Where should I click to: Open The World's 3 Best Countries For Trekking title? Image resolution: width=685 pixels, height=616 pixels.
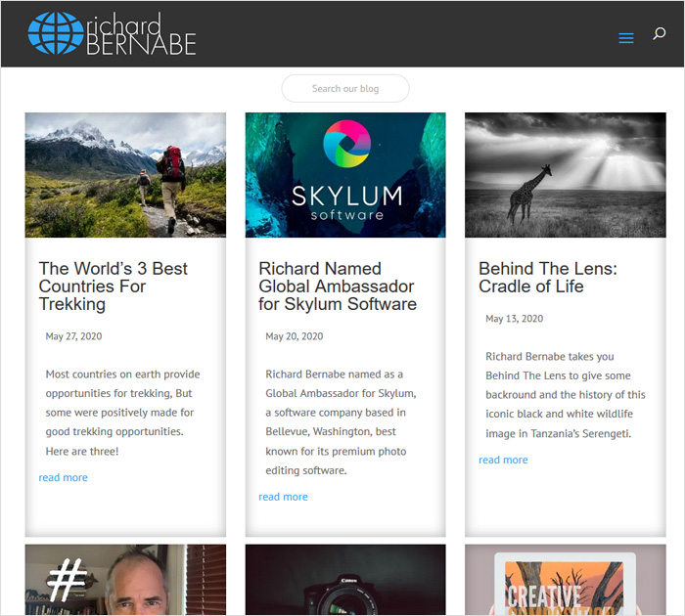click(x=114, y=286)
